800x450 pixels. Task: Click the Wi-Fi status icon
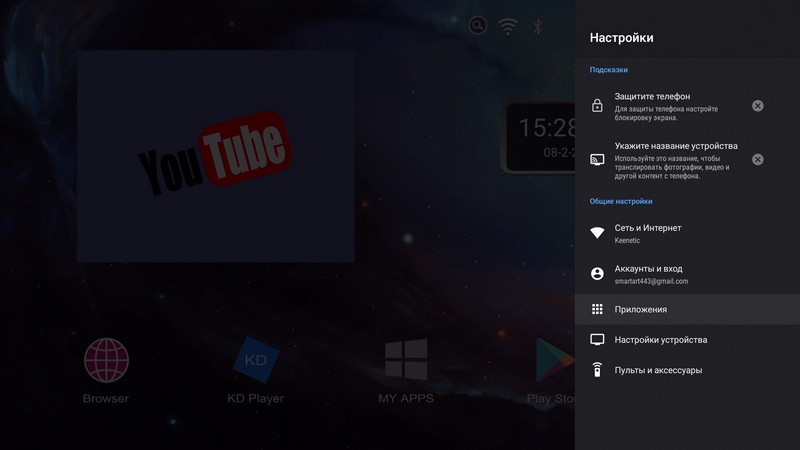[508, 27]
